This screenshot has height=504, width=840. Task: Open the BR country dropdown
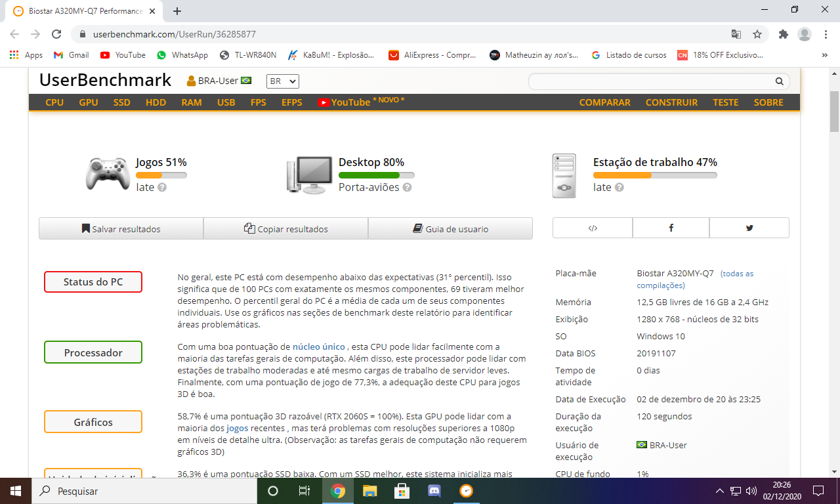(x=283, y=81)
